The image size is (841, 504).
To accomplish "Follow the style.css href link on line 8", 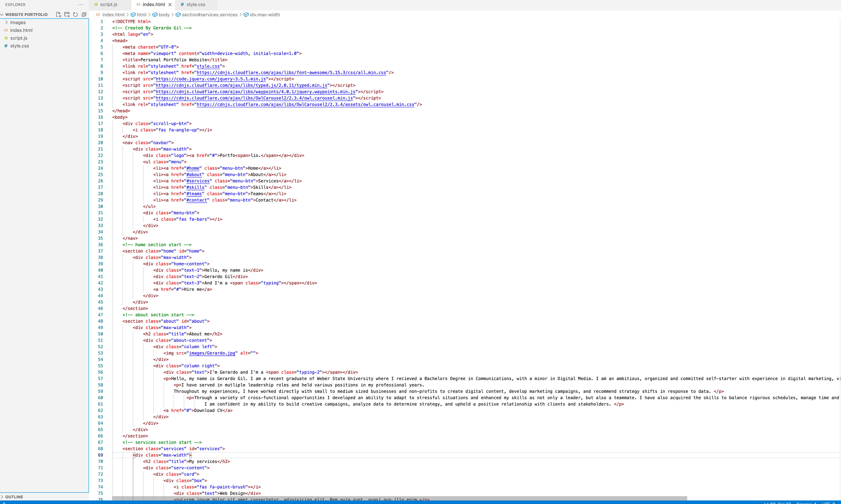I will coord(208,66).
